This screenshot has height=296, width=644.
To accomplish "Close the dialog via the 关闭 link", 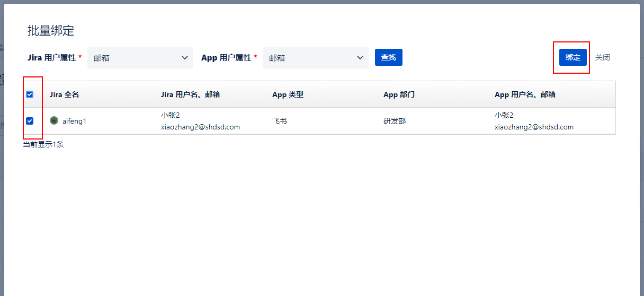I will (602, 57).
